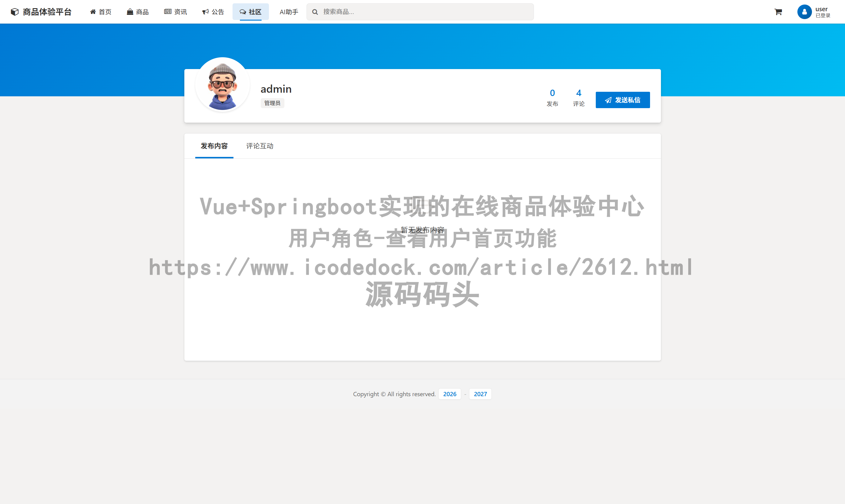
Task: Click the 管理员 role badge
Action: (272, 103)
